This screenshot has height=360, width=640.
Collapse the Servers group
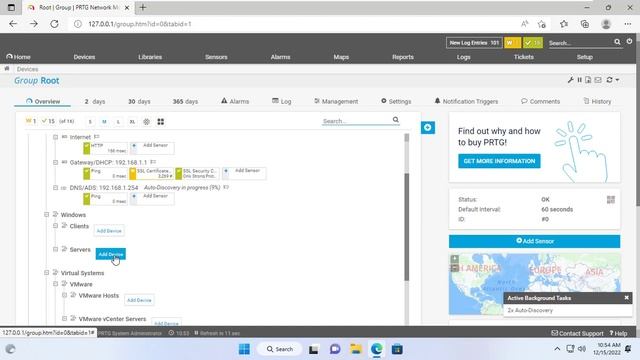[x=56, y=249]
